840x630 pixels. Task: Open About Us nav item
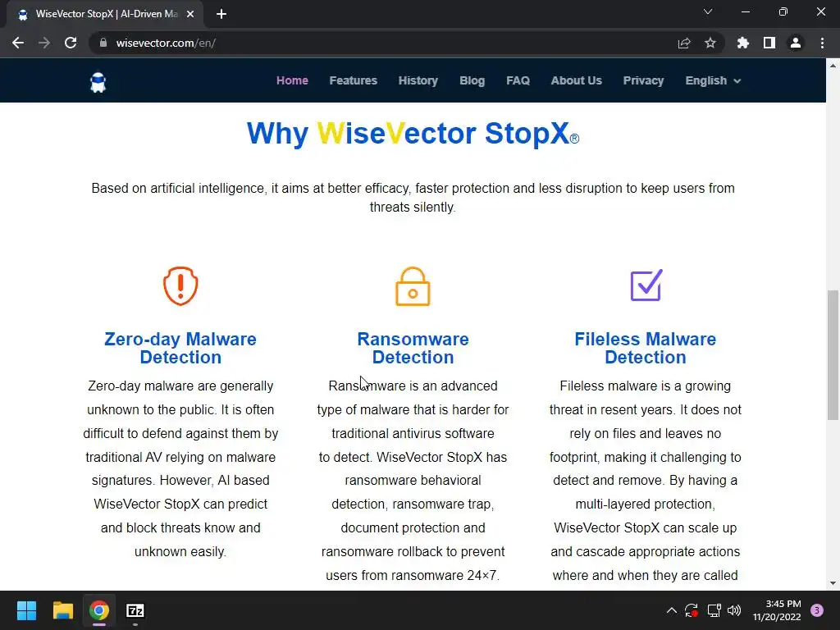[x=577, y=80]
